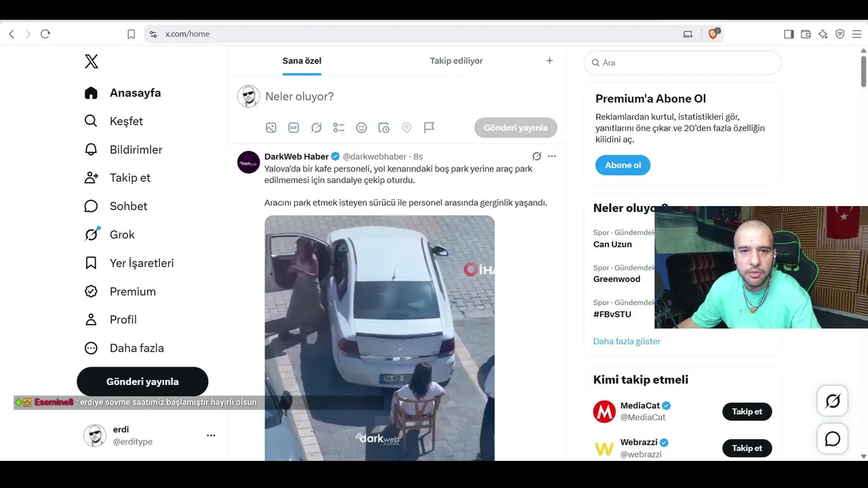Open the Greenwood trend
868x488 pixels.
tap(616, 279)
